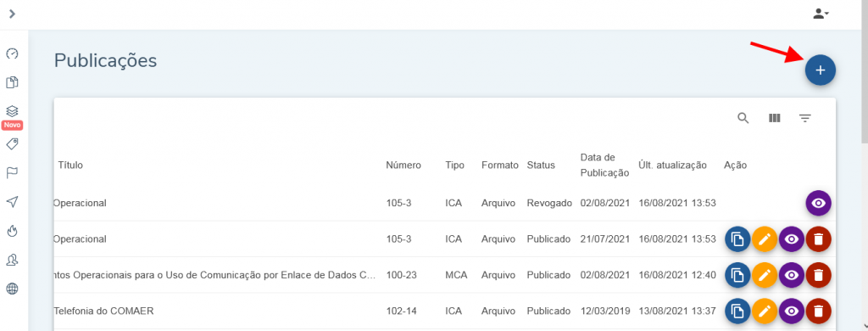Open the dashboard gauge sidebar icon

point(12,53)
